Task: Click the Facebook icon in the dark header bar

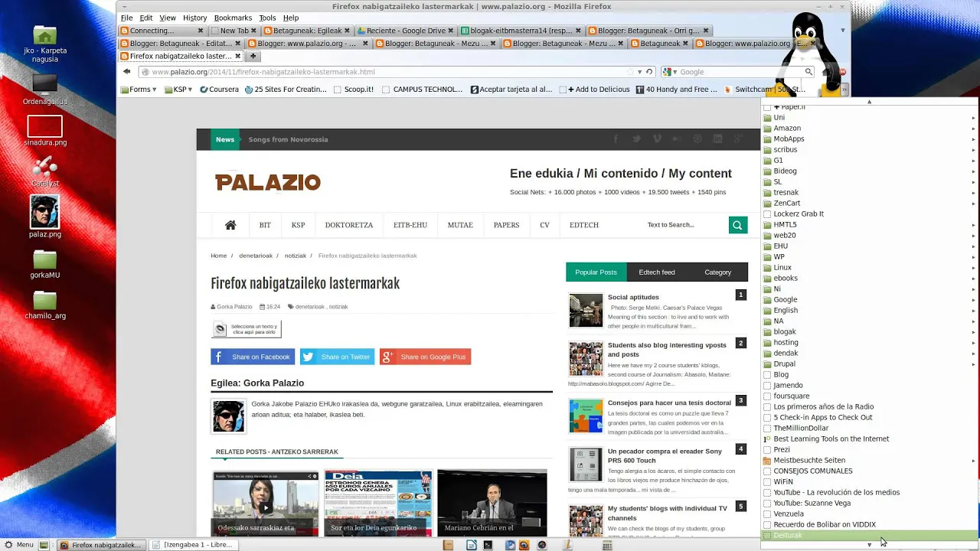Action: click(x=615, y=139)
